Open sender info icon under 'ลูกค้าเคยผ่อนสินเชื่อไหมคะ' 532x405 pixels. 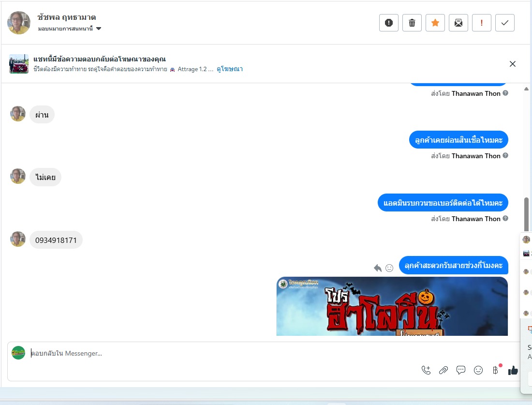505,155
